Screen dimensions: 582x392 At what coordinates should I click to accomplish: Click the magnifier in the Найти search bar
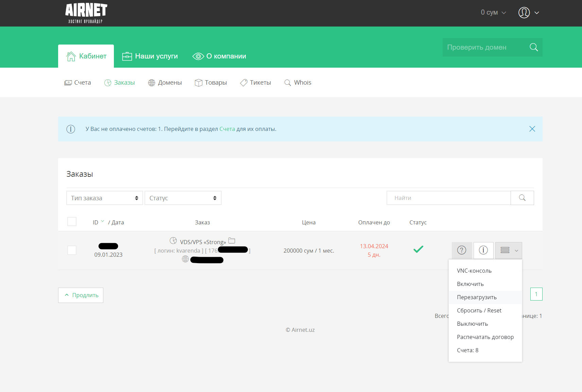pos(522,198)
